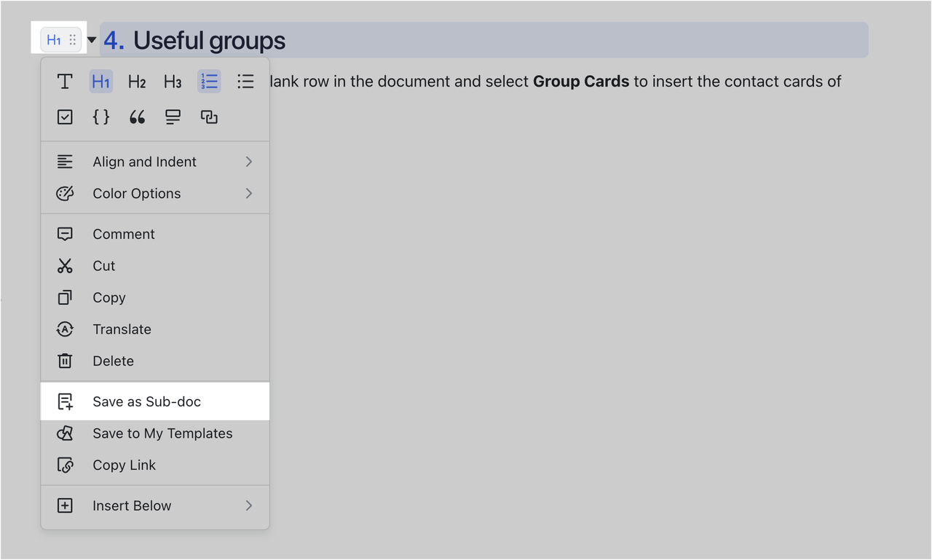Click Copy Link for this block
This screenshot has width=932, height=560.
(x=124, y=465)
